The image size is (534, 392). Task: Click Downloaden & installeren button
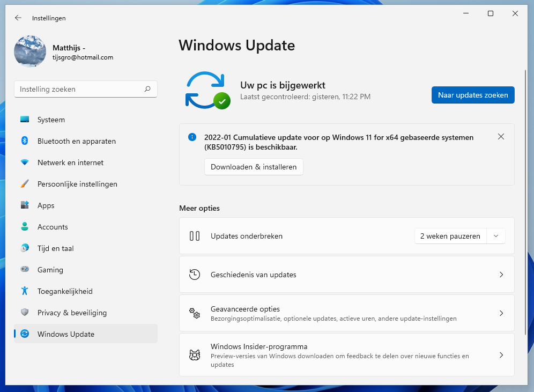254,167
